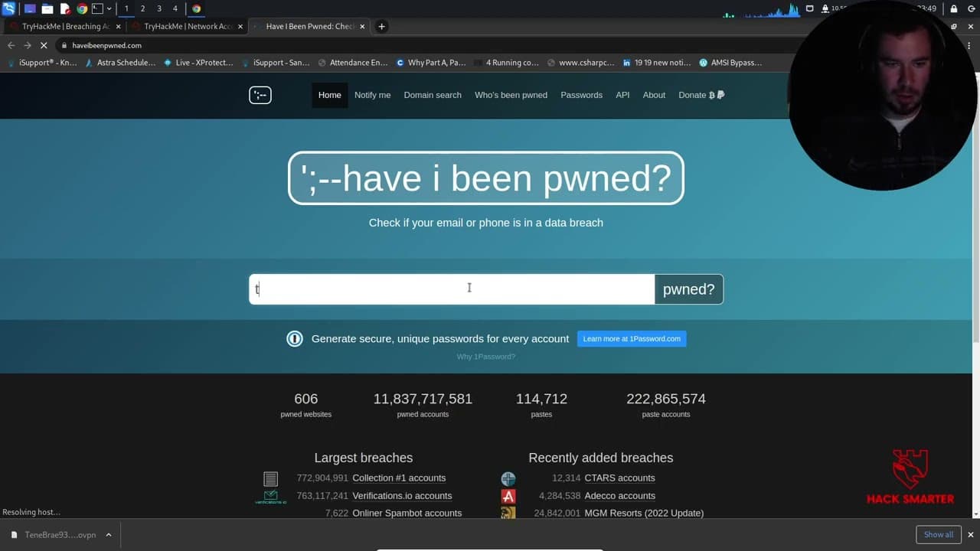Image resolution: width=980 pixels, height=551 pixels.
Task: Open the Kali applications menu
Action: 8,8
